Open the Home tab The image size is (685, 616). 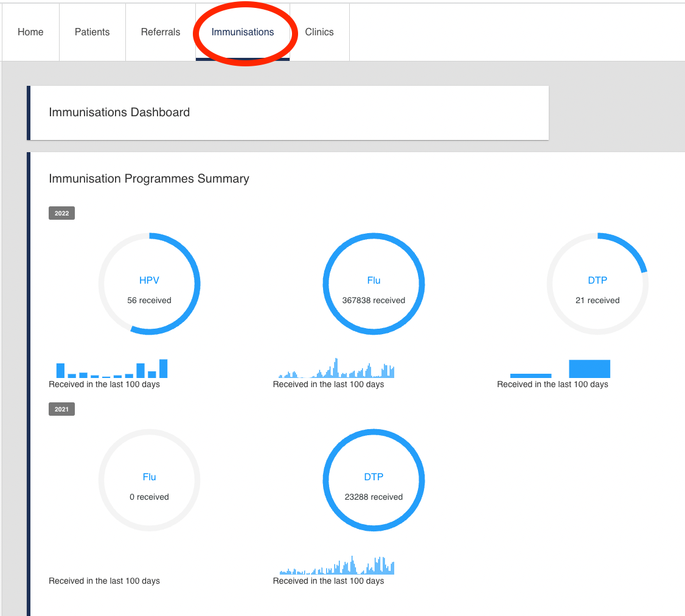coord(30,32)
